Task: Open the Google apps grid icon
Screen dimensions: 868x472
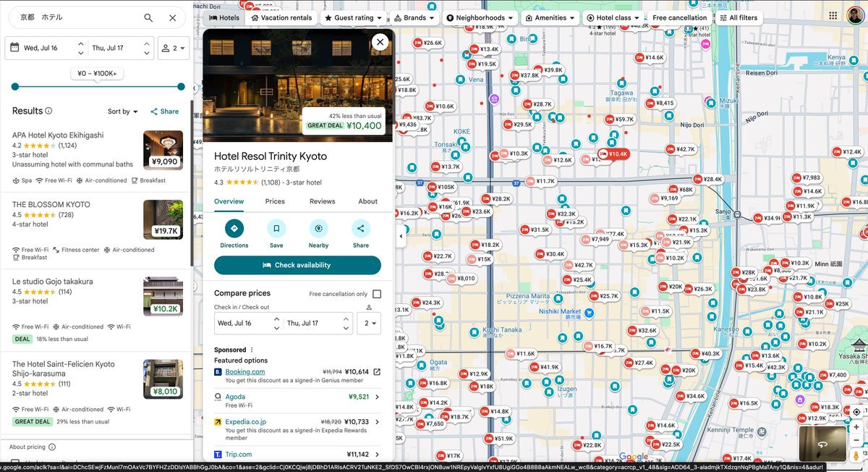Action: [x=833, y=16]
